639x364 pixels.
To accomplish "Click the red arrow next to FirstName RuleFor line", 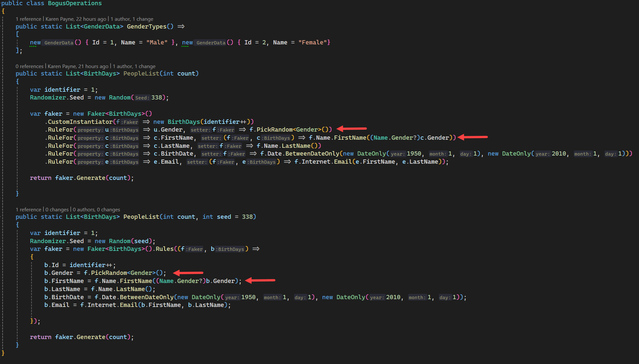I will (x=472, y=137).
